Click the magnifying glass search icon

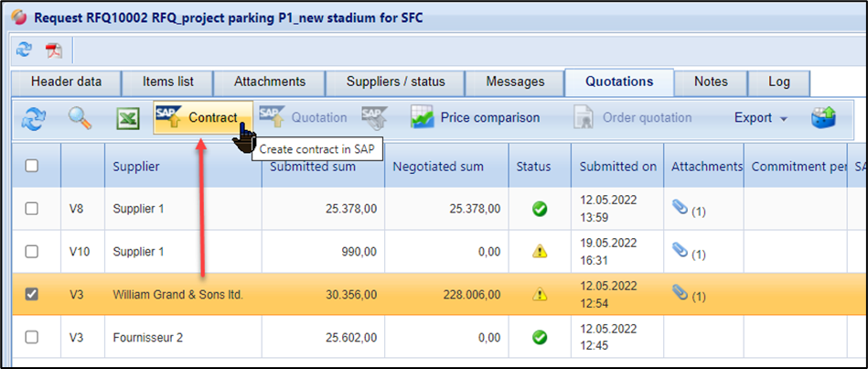tap(81, 118)
